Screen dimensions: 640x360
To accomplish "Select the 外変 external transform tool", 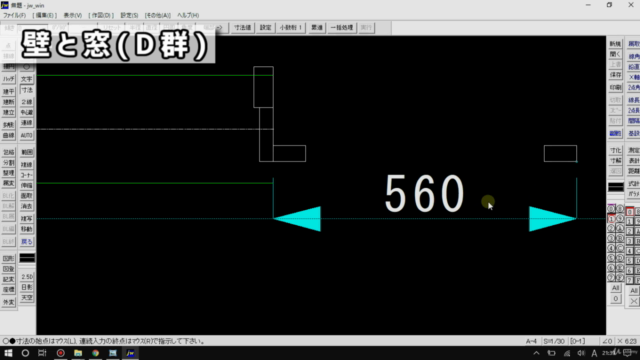I will 9,302.
